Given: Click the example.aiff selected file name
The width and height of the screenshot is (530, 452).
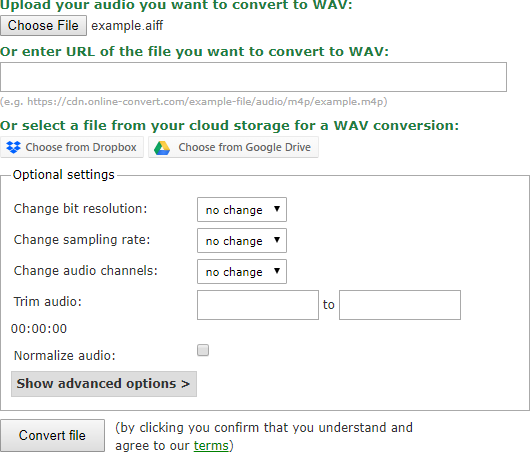Looking at the screenshot, I should coord(127,26).
